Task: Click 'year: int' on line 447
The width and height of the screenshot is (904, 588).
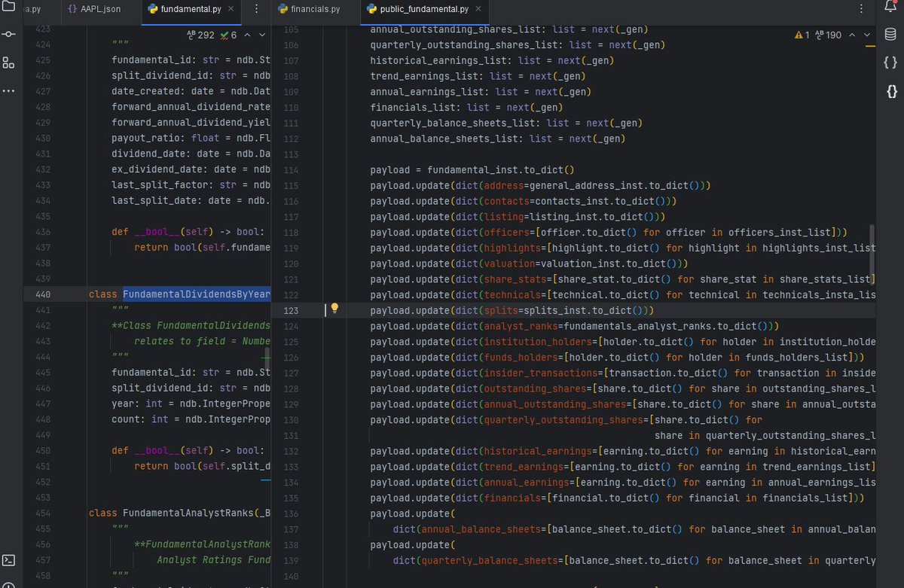Action: click(x=137, y=404)
